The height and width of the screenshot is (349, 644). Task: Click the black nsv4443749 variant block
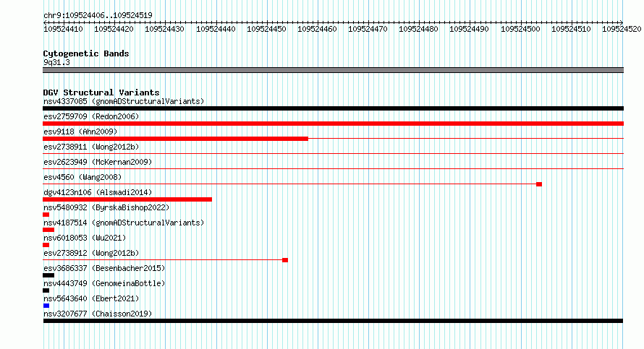(x=46, y=290)
